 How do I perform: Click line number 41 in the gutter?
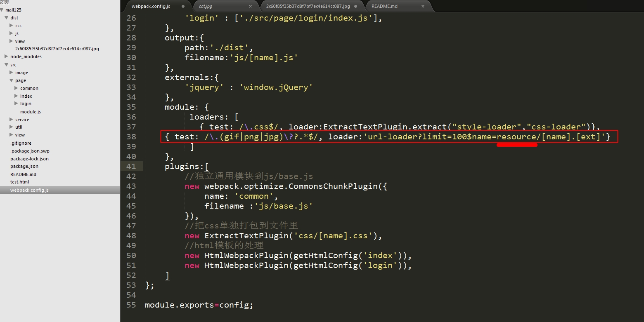(131, 167)
